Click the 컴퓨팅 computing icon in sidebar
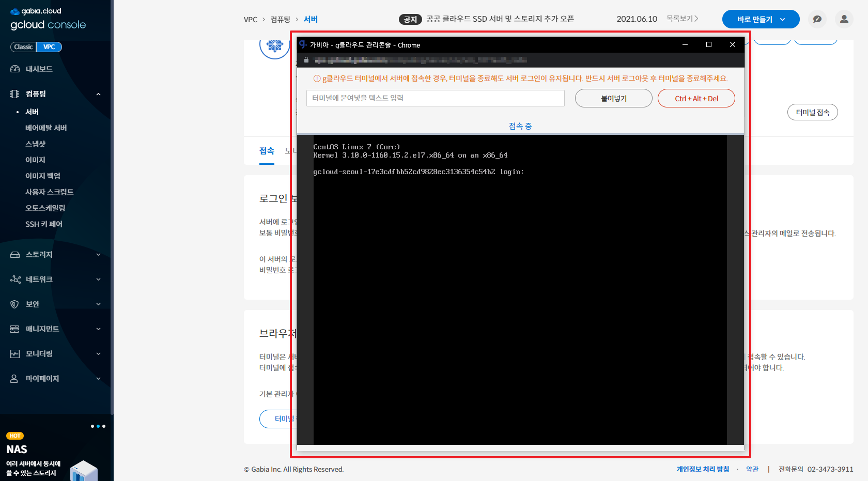Image resolution: width=868 pixels, height=481 pixels. click(x=14, y=94)
